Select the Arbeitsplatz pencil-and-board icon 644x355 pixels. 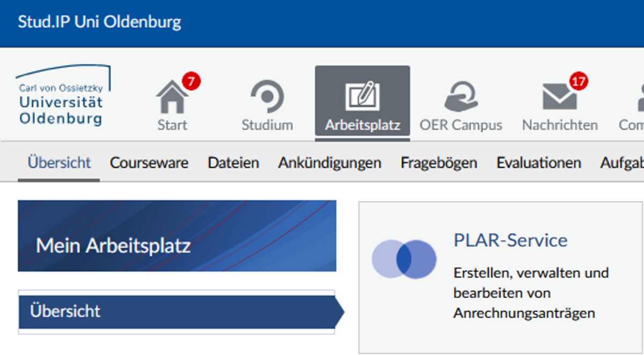(362, 97)
